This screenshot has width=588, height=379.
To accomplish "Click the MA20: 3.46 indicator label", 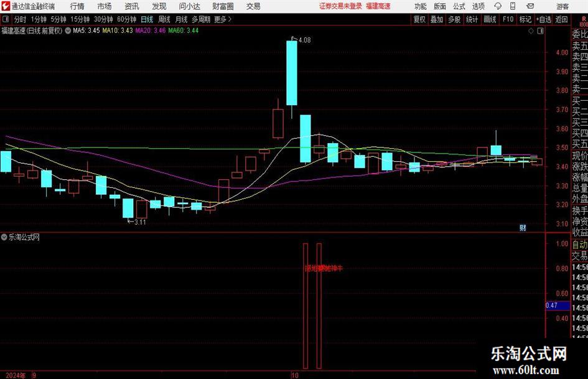I will tap(151, 30).
